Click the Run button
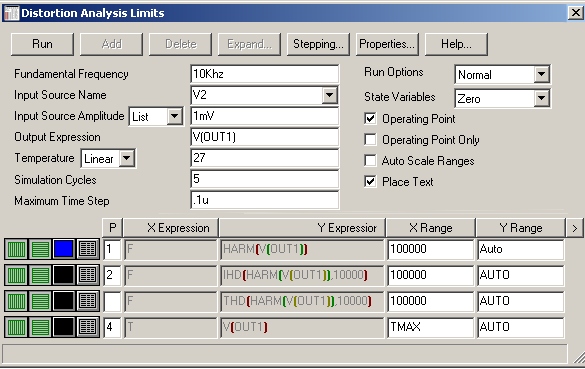 pos(43,44)
